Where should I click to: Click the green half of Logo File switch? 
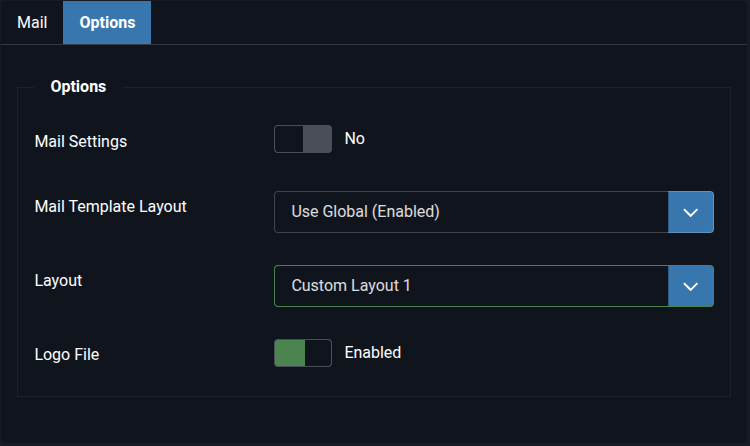289,353
